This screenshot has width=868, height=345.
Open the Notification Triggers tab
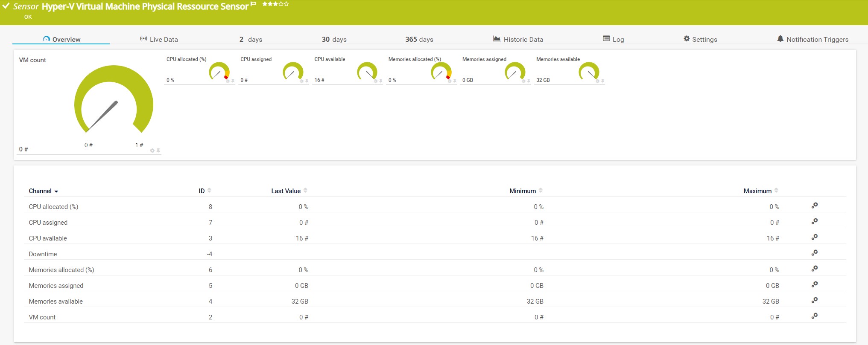point(812,39)
